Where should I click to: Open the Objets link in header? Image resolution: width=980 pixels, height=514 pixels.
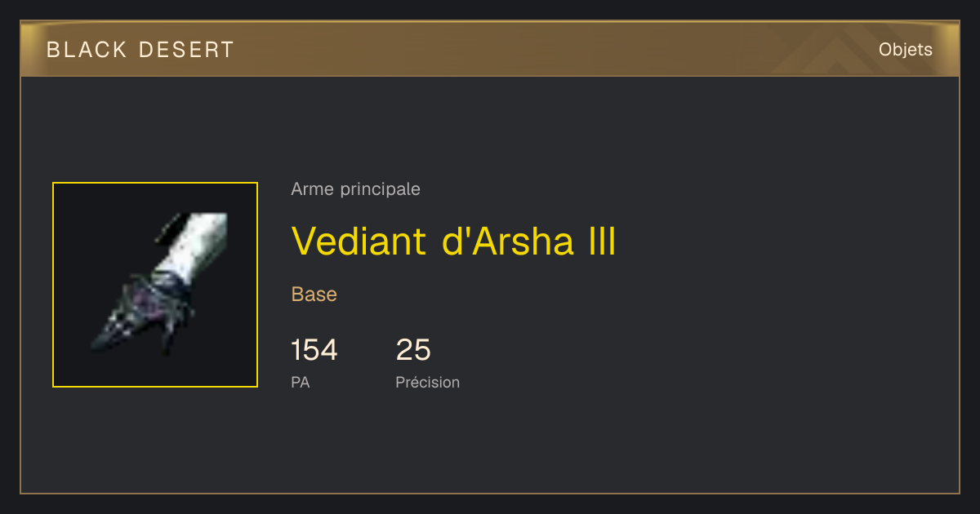coord(905,50)
